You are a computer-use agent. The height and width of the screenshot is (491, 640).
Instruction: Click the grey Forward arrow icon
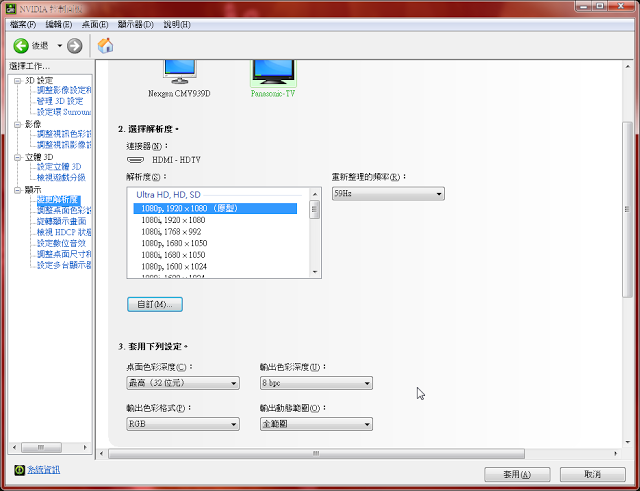point(74,46)
